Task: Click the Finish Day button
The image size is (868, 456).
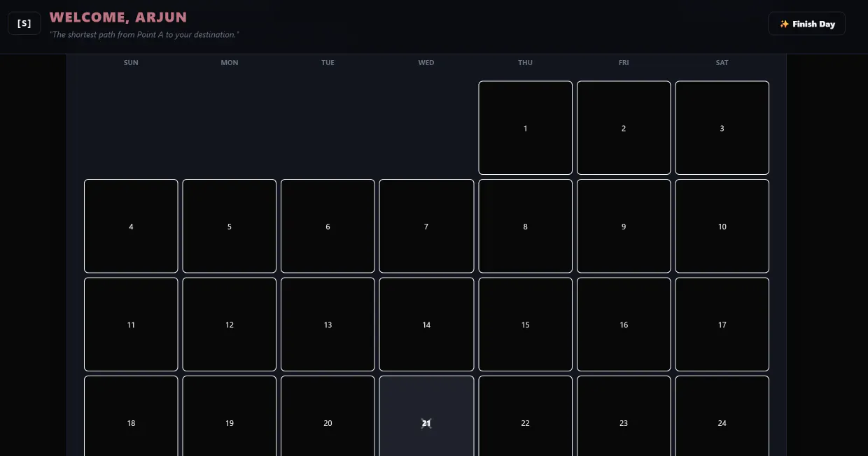Action: tap(806, 24)
